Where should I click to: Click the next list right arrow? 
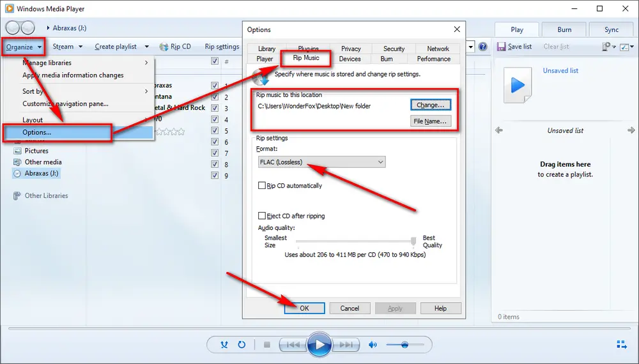(x=631, y=130)
